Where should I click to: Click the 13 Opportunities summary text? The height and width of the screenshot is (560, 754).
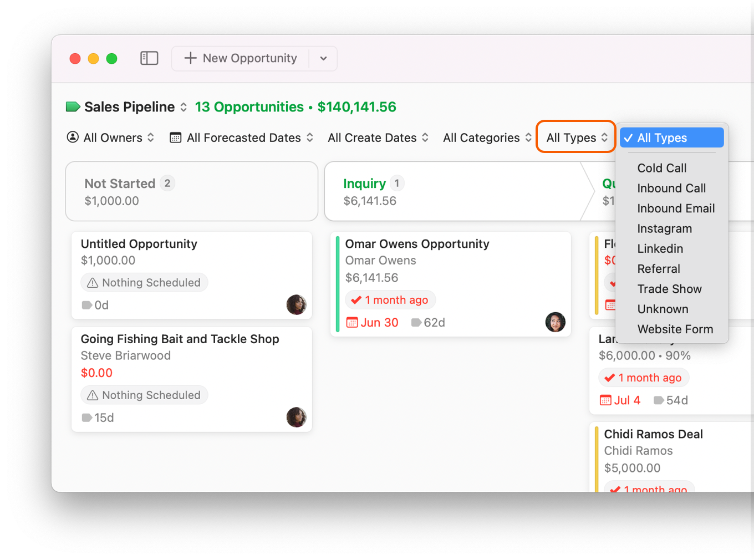(x=249, y=106)
